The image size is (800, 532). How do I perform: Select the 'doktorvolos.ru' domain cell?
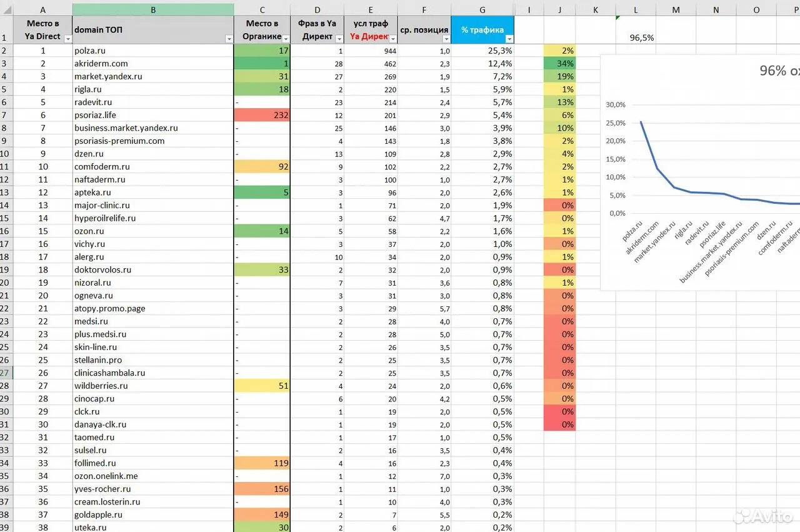(x=153, y=269)
